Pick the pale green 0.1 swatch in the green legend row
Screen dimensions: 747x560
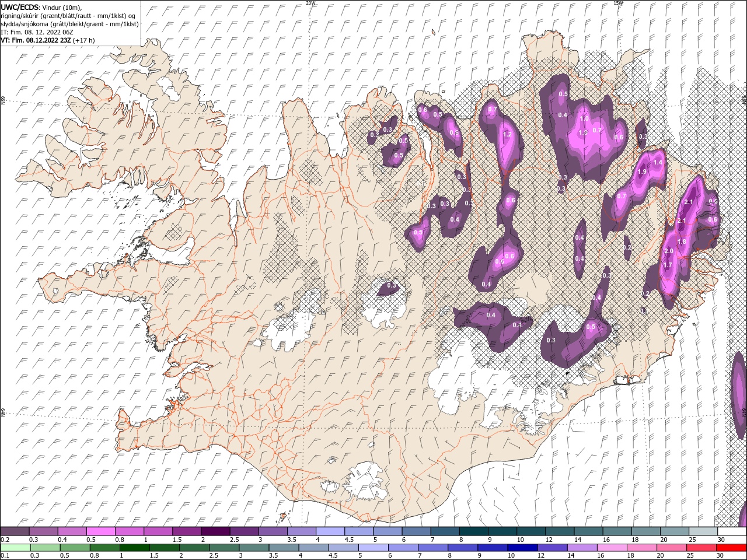[x=15, y=547]
